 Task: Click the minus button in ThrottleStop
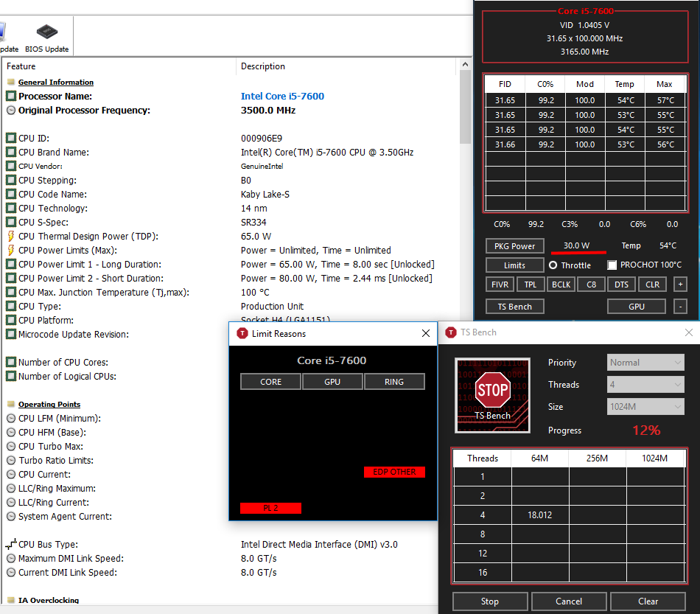click(680, 307)
